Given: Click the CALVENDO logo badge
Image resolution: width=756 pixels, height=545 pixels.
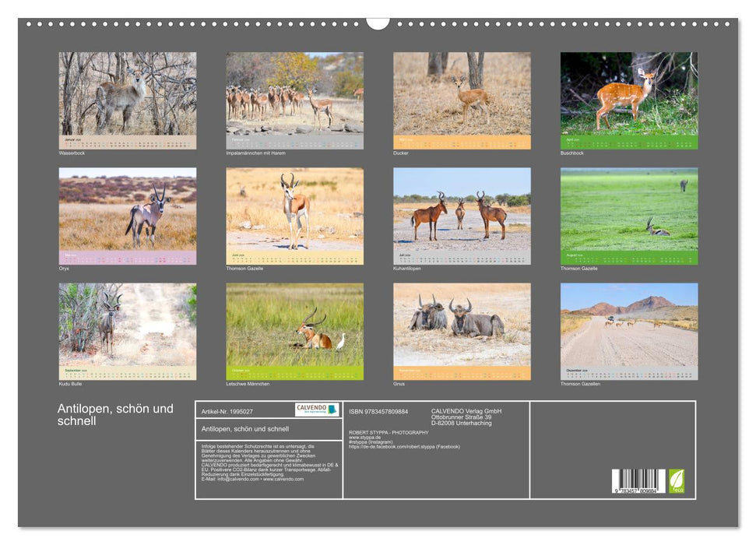Looking at the screenshot, I should 317,410.
